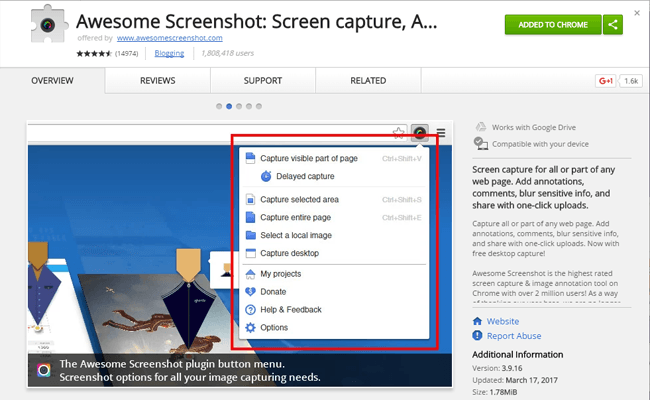Click the Capture selected area icon
Viewport: 650px width, 400px height.
[x=250, y=199]
